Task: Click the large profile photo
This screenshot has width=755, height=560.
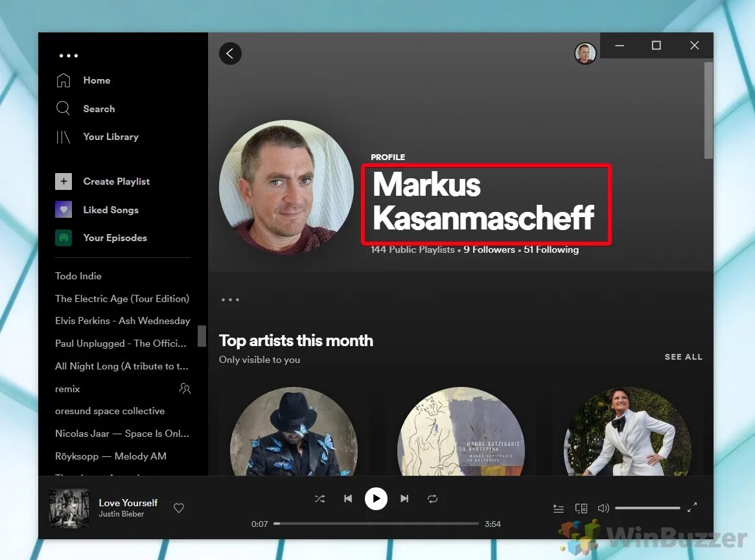Action: coord(286,187)
